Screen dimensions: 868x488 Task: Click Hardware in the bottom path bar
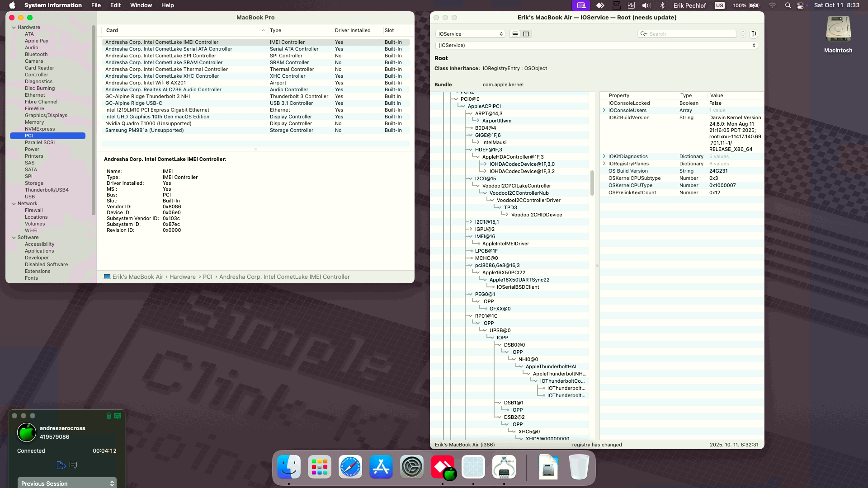point(183,277)
